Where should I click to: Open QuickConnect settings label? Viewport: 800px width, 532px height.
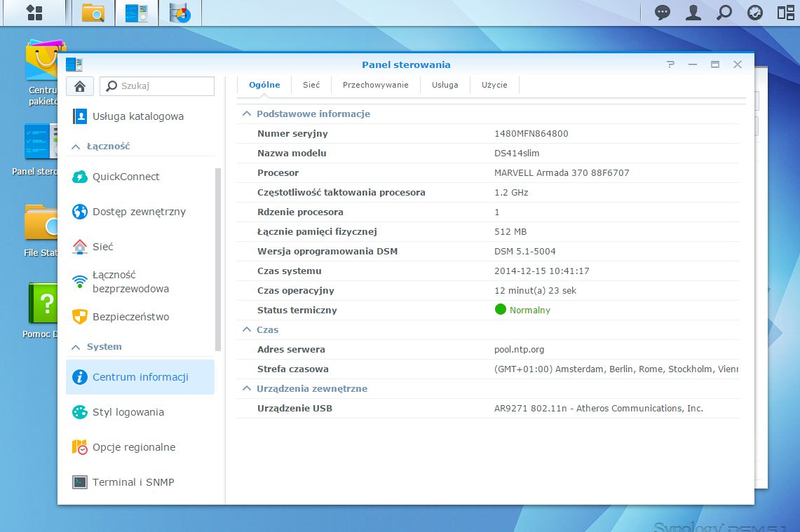click(x=126, y=177)
